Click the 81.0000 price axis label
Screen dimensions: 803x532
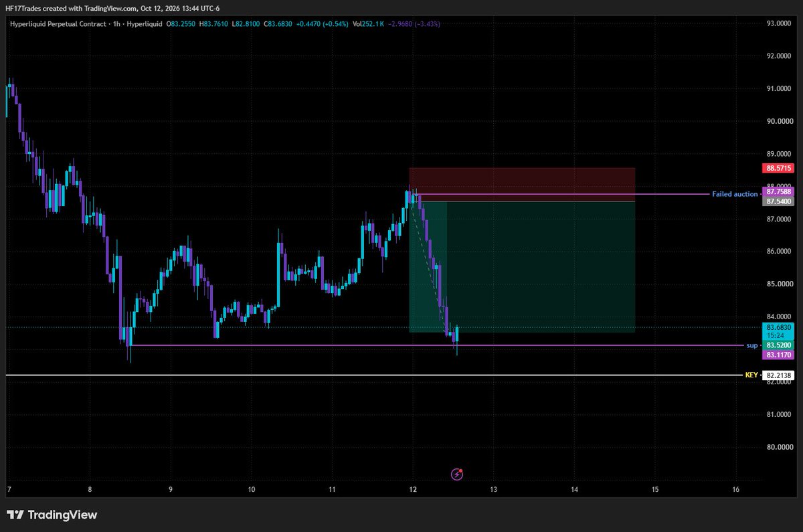click(x=780, y=414)
